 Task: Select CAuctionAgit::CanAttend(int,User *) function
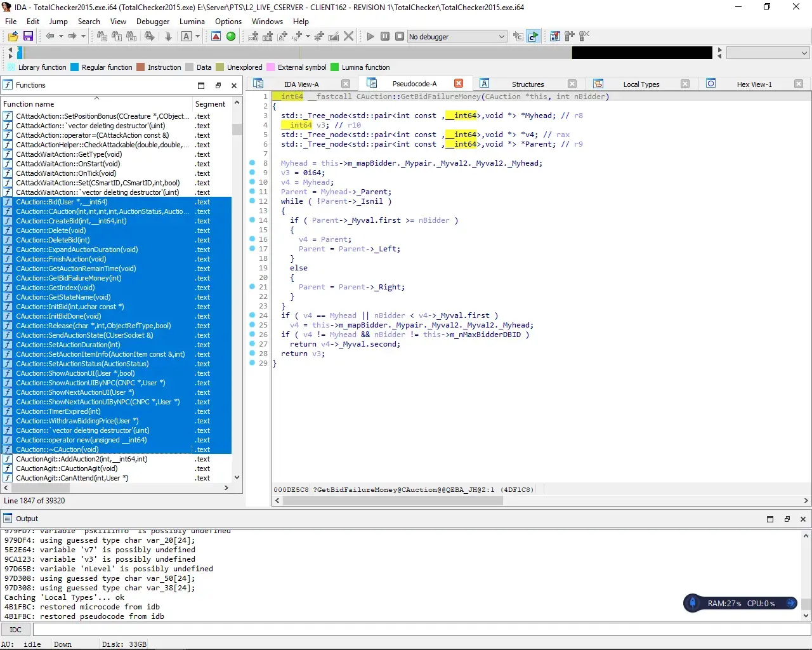point(116,478)
